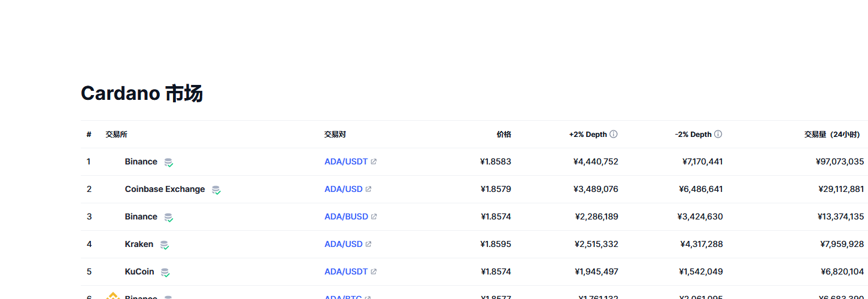The width and height of the screenshot is (868, 299).
Task: Click the reserve badge icon next to KuCoin
Action: [x=165, y=272]
